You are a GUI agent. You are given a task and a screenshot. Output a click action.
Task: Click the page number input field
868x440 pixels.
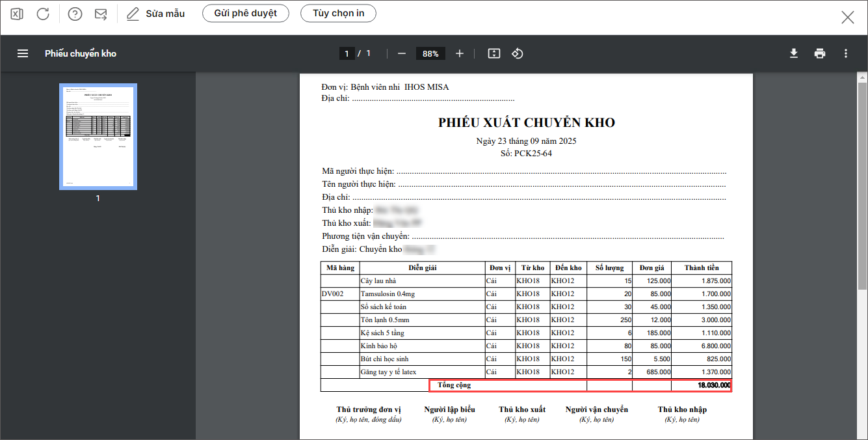347,53
